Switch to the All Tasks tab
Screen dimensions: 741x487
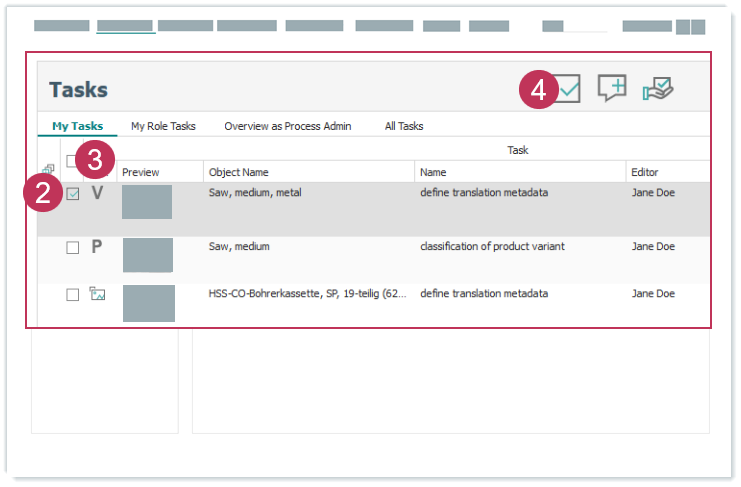[404, 126]
